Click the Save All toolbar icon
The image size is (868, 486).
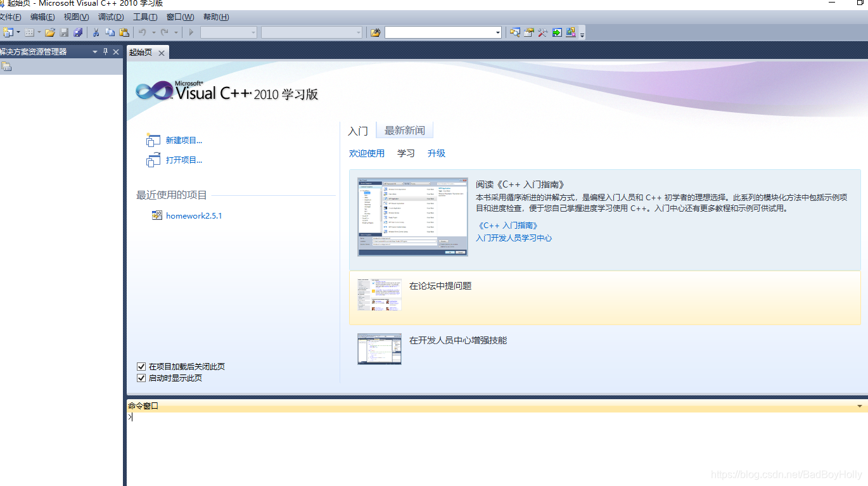pos(78,32)
